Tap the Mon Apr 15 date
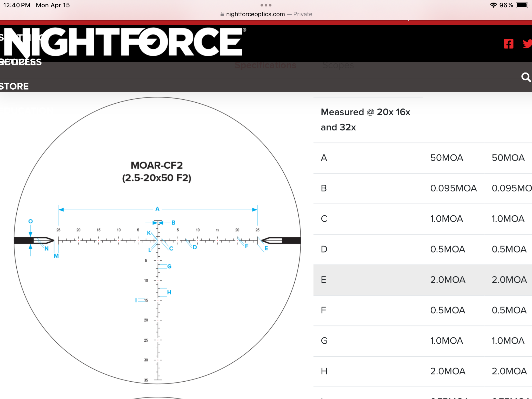Screen dimensions: 532x399 53,5
